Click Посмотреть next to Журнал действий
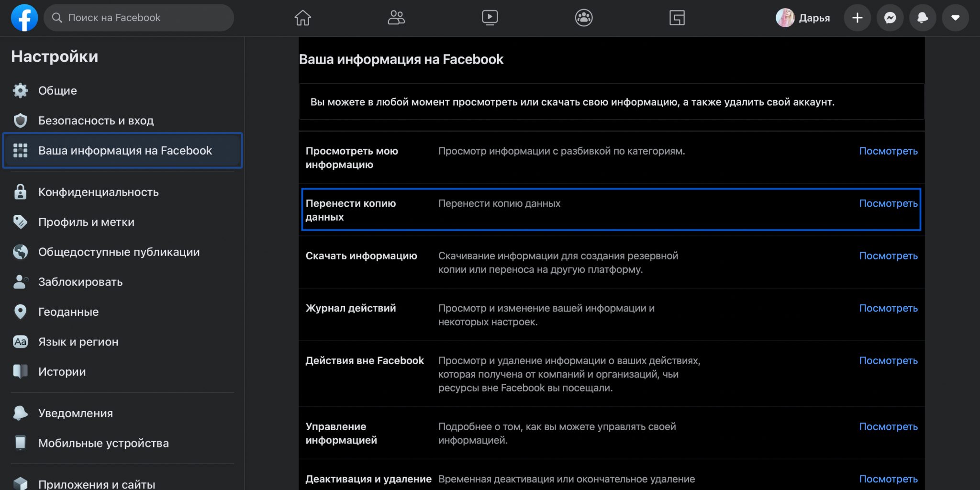980x490 pixels. tap(888, 308)
